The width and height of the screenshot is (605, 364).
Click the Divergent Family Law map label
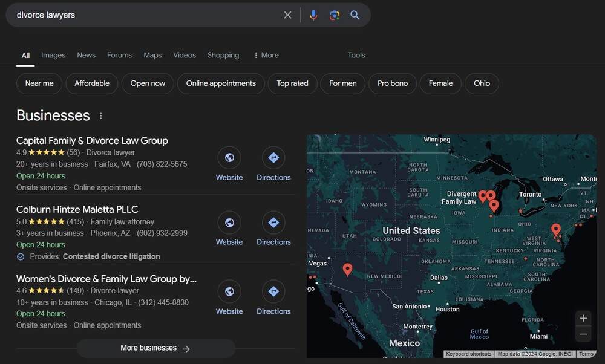459,198
